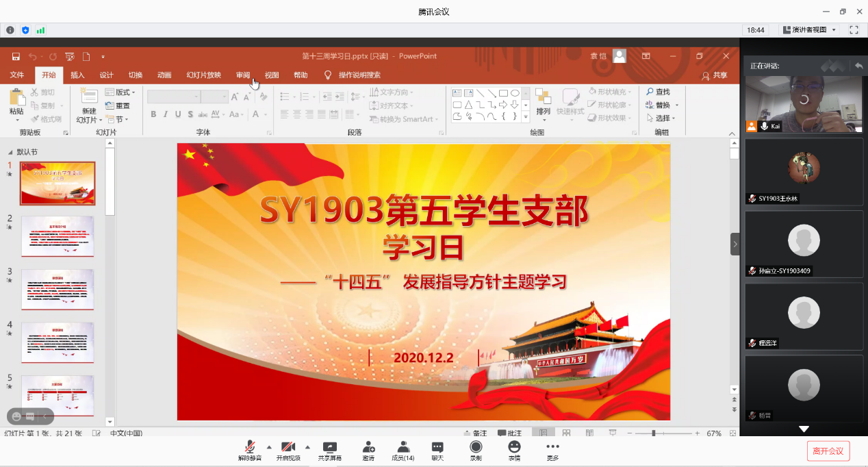Open the 表情 emoji reactions
868x467 pixels.
[x=514, y=450]
